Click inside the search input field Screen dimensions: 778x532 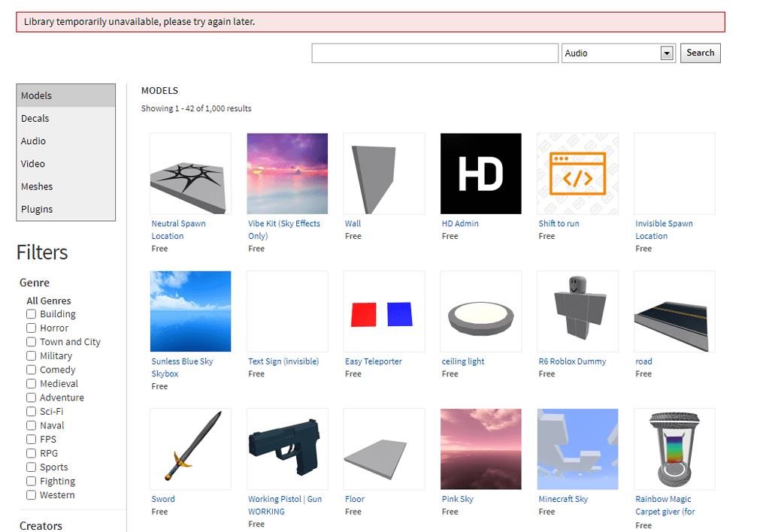(434, 53)
